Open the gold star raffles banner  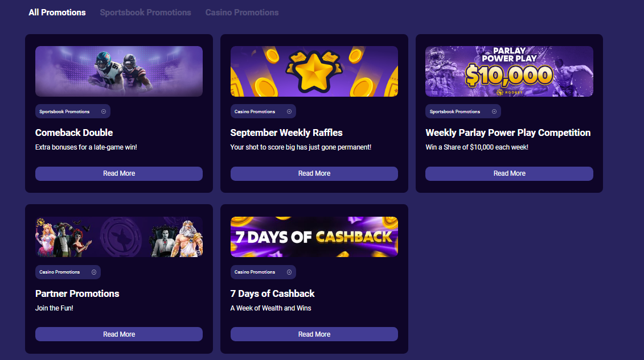pos(314,71)
